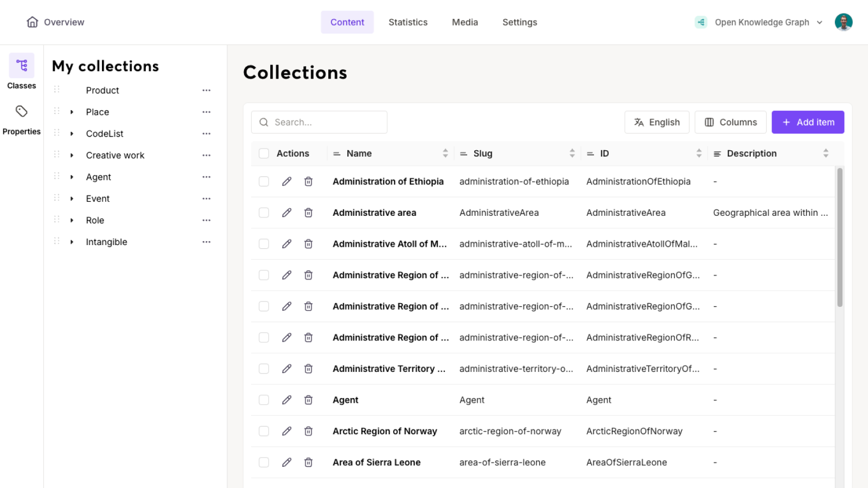Image resolution: width=868 pixels, height=488 pixels.
Task: Open the Classes sidebar panel
Action: pos(22,72)
